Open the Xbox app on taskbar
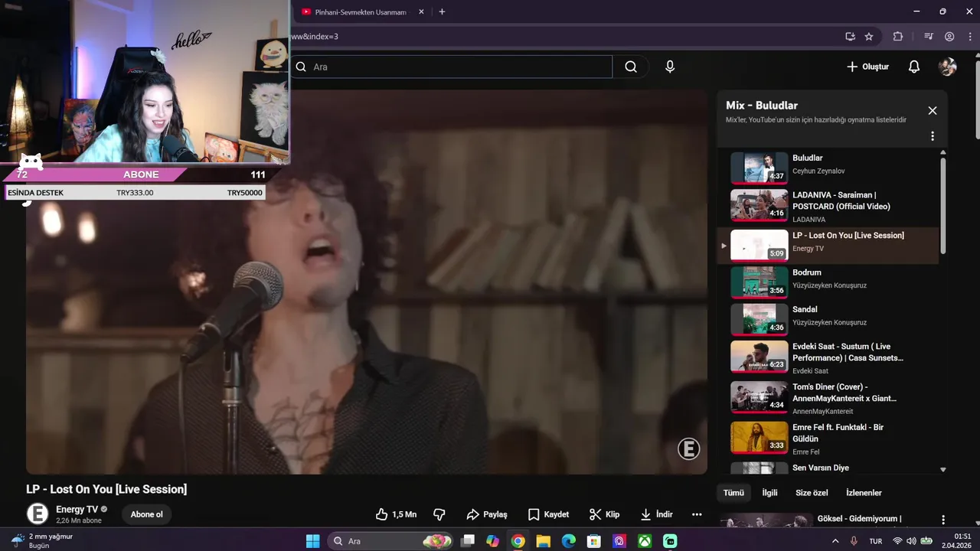 click(645, 541)
